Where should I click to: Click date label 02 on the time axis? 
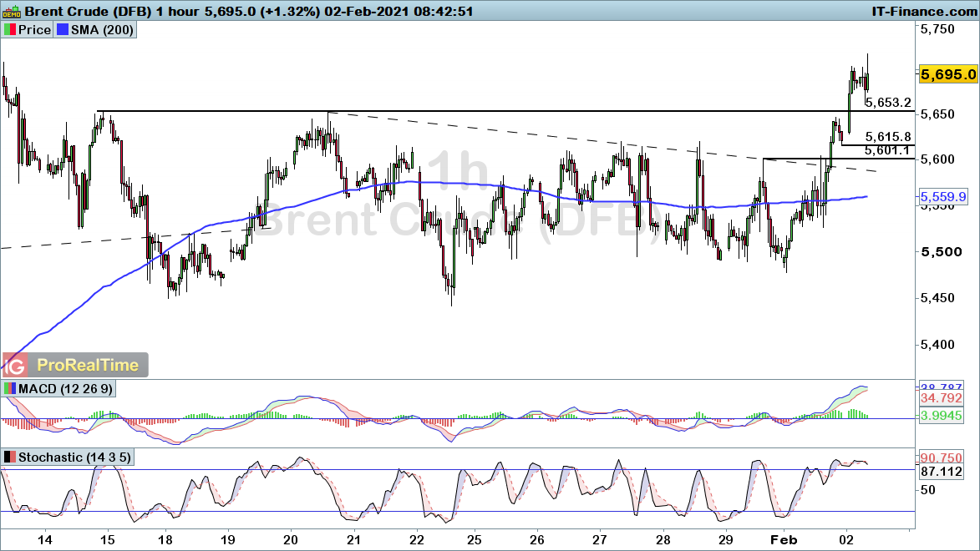coord(847,540)
